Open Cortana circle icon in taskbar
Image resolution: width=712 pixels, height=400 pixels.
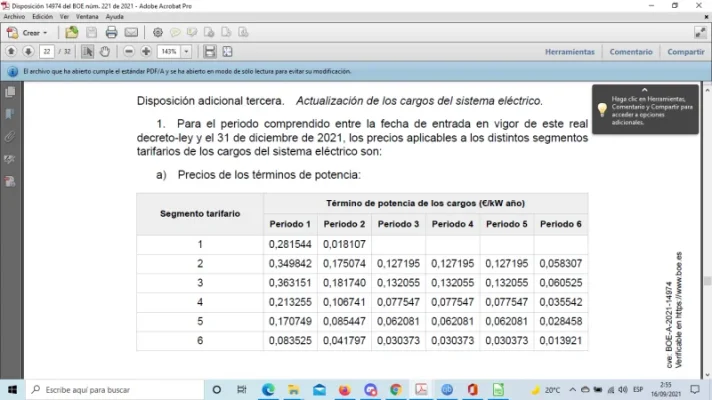tap(217, 390)
